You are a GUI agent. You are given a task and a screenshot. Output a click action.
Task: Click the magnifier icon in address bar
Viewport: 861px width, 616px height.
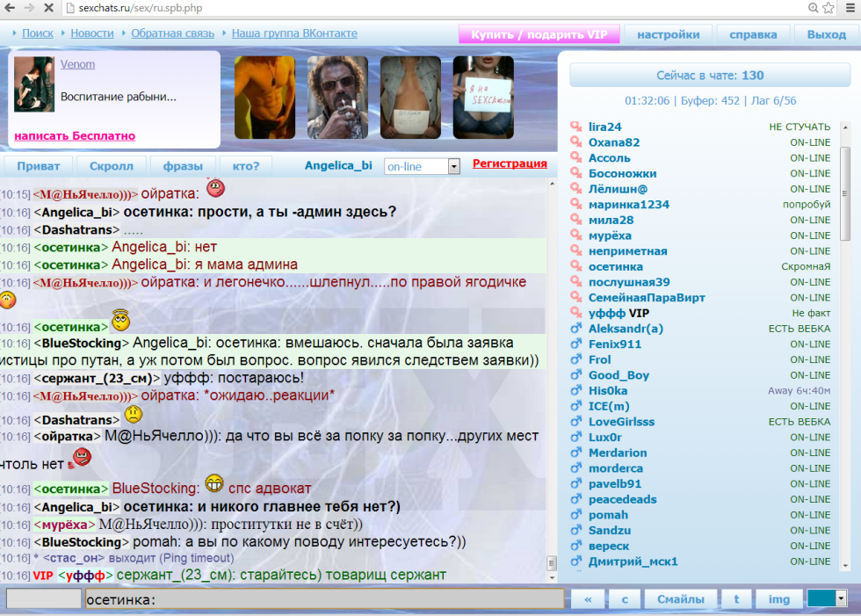click(x=812, y=8)
